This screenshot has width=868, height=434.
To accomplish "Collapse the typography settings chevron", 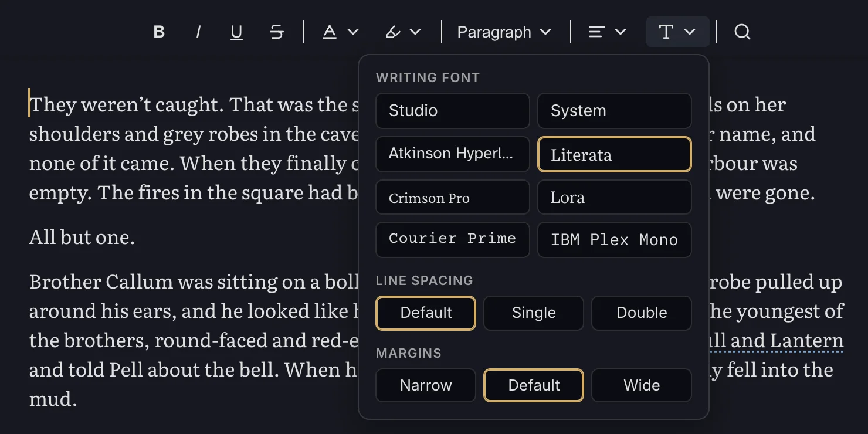I will [x=690, y=32].
